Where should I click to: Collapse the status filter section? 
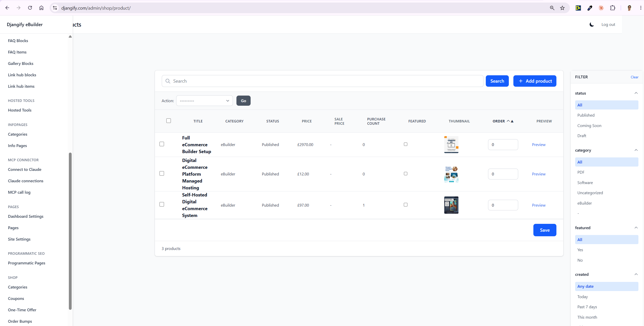point(636,93)
